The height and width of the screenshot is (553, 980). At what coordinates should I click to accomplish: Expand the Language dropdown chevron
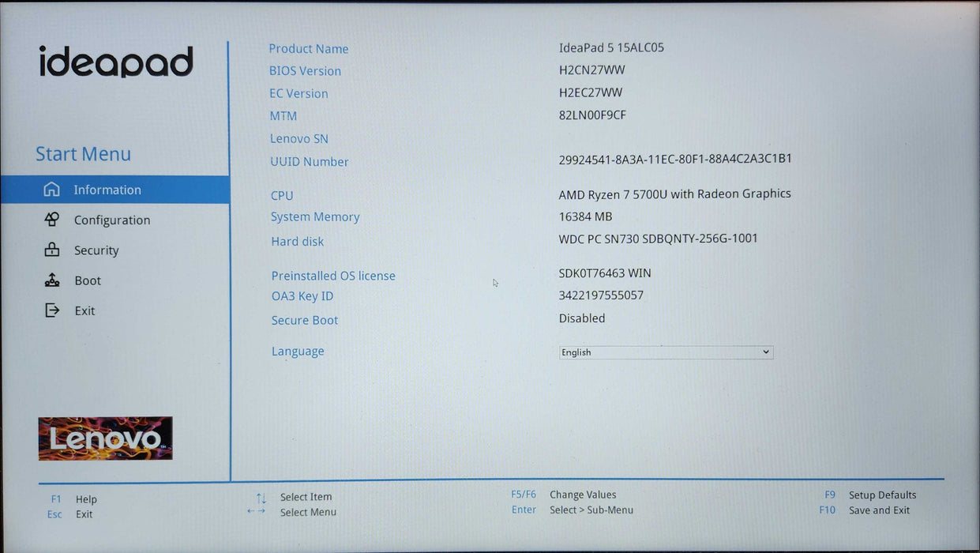(765, 352)
